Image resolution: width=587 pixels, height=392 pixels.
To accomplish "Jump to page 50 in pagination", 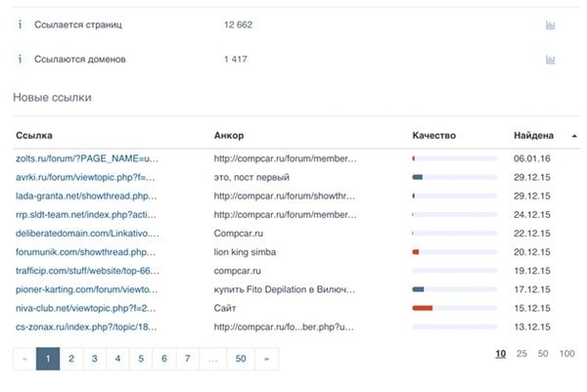I will [x=241, y=359].
